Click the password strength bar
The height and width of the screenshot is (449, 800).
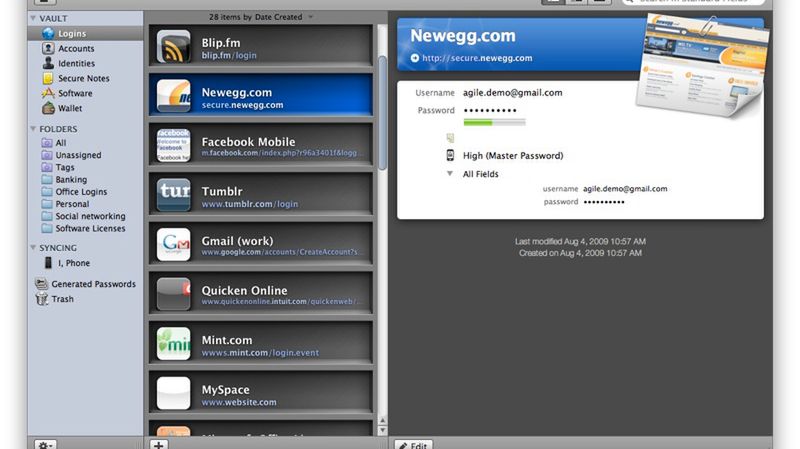(x=494, y=122)
